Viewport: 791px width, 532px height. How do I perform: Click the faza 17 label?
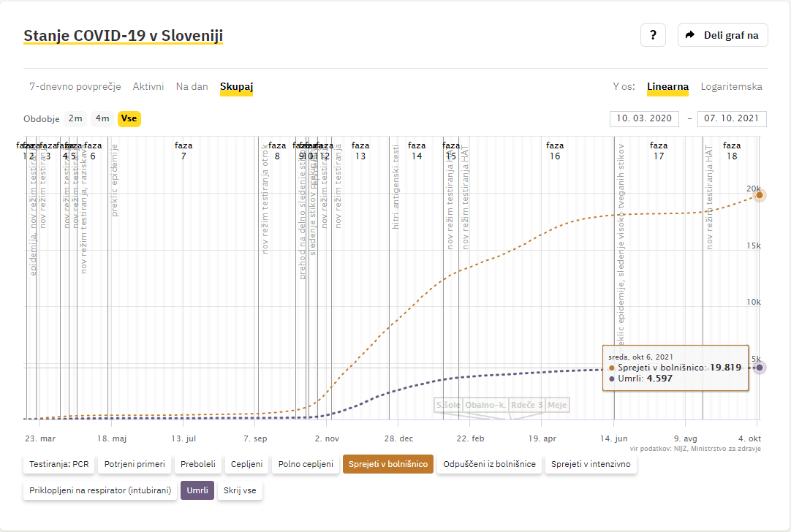(x=659, y=151)
